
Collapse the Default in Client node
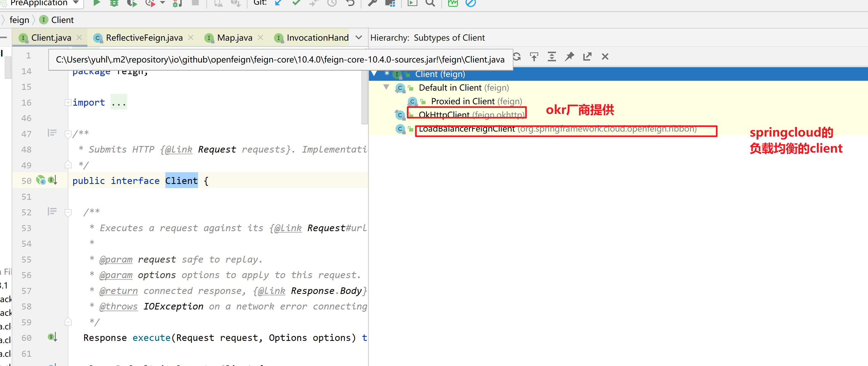(x=387, y=88)
